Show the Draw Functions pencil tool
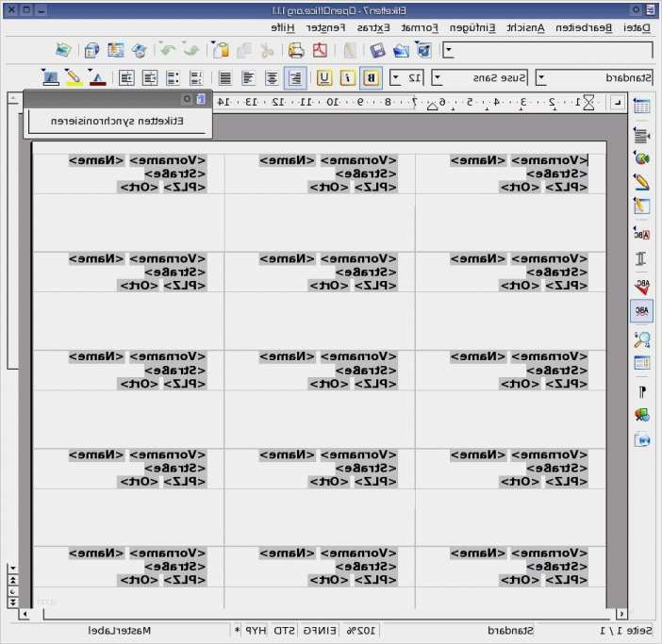Image resolution: width=662 pixels, height=644 pixels. click(642, 181)
